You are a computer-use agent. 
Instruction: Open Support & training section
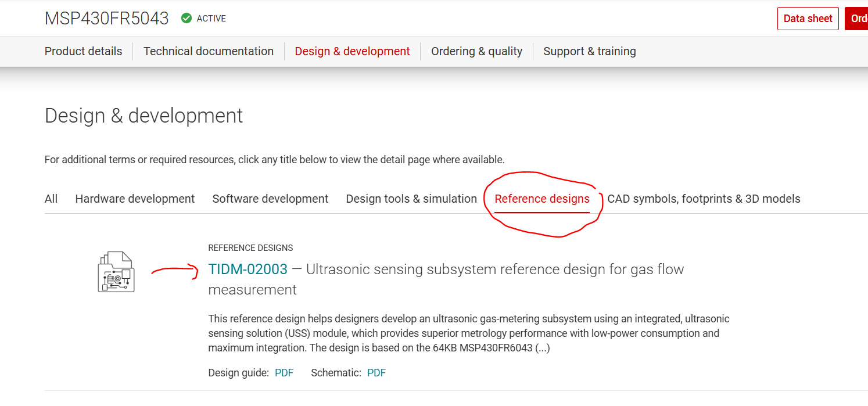(589, 51)
